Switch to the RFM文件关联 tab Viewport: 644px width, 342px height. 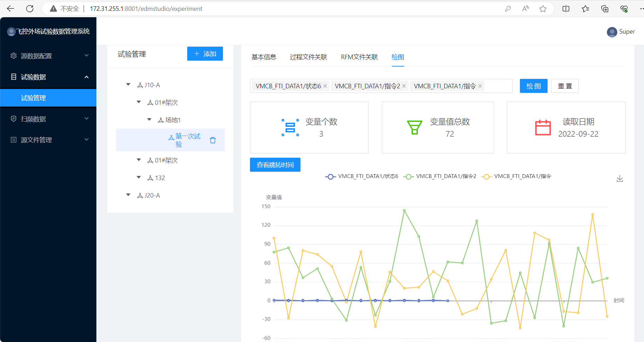(359, 57)
